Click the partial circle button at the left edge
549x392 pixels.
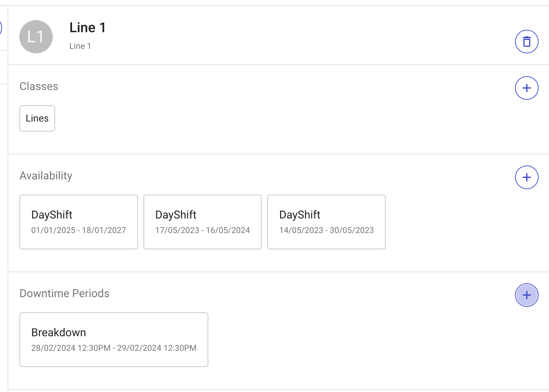click(1, 28)
